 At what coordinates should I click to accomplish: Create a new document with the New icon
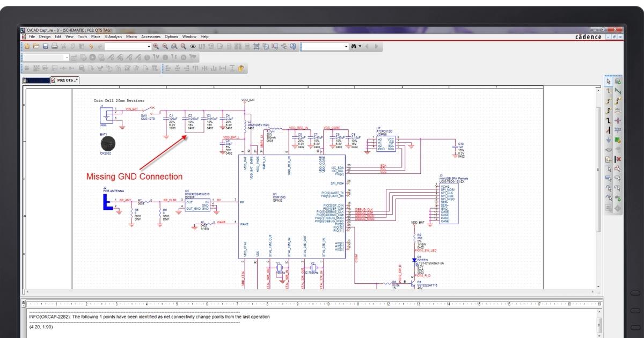pos(26,46)
